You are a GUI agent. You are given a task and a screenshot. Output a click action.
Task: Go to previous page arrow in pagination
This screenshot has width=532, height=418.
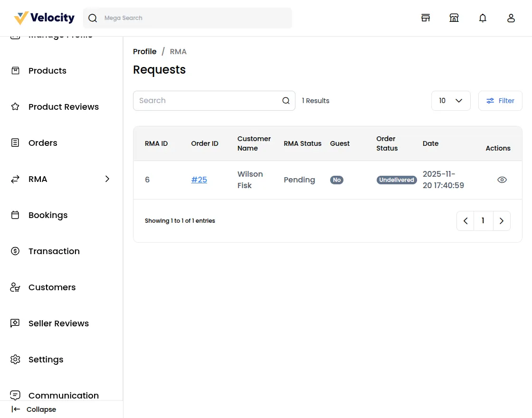coord(465,221)
